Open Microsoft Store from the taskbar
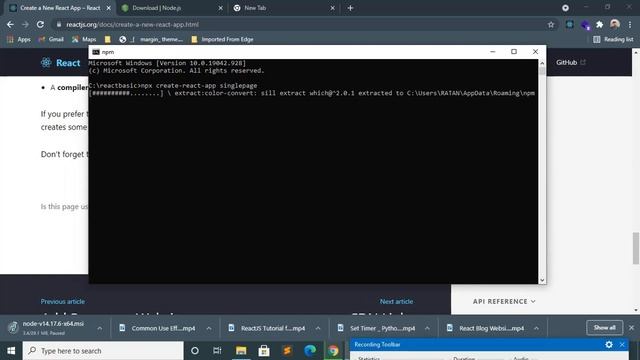The height and width of the screenshot is (360, 640). tap(264, 351)
